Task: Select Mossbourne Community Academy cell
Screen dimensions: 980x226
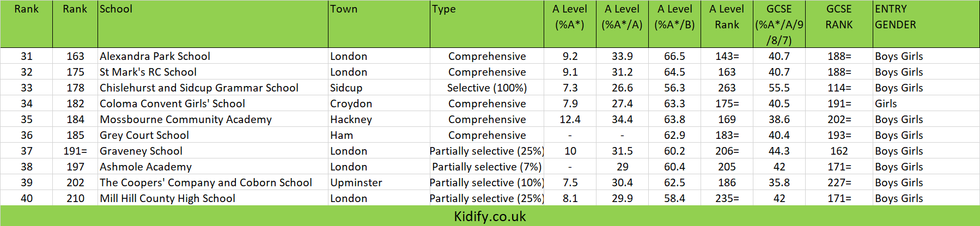Action: tap(213, 119)
